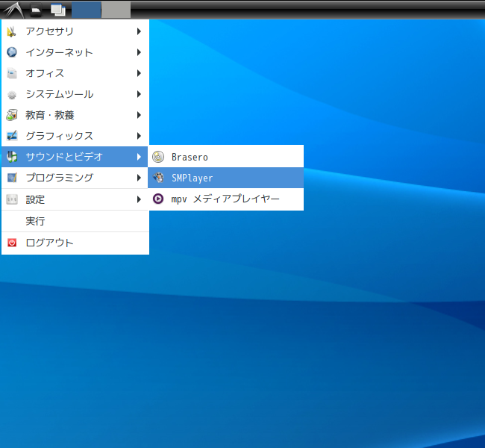Click the document icon beside オフィス
This screenshot has height=448, width=485.
click(12, 73)
